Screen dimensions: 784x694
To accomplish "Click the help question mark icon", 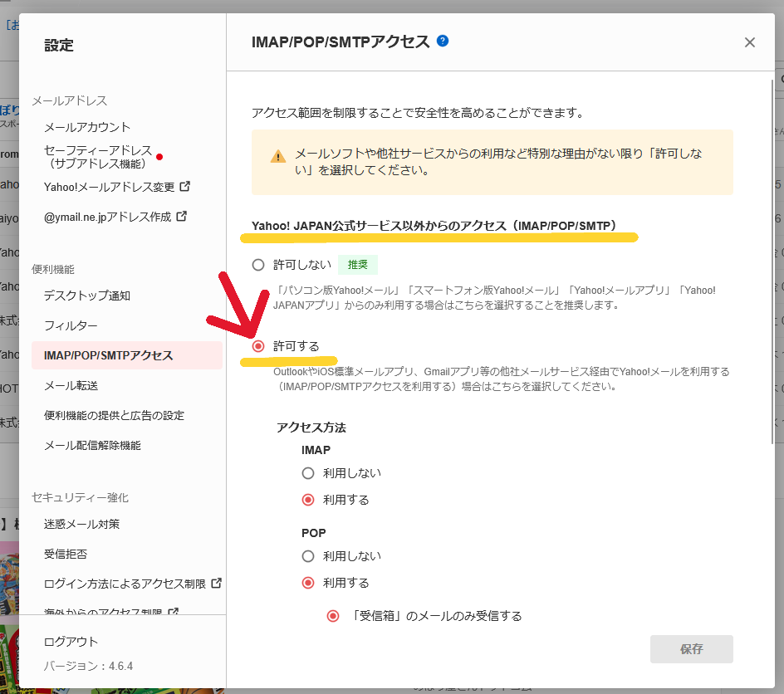I will coord(443,41).
